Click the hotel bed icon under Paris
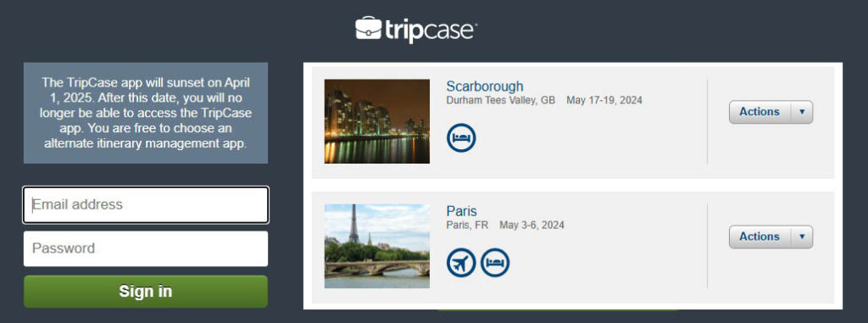 (x=495, y=263)
